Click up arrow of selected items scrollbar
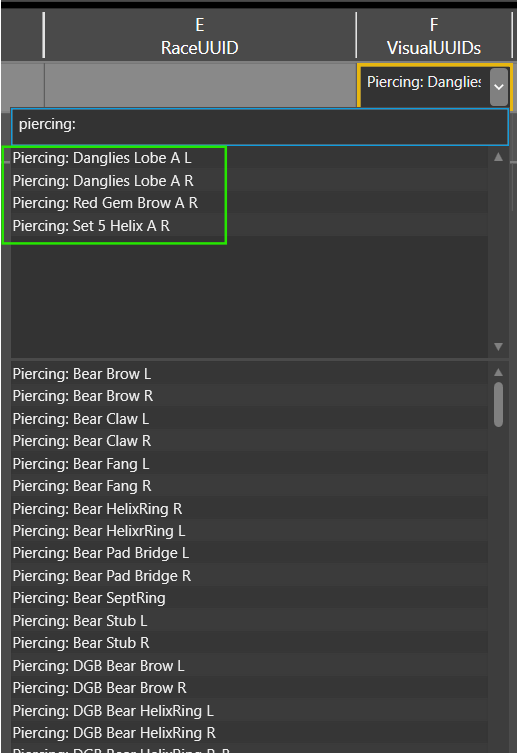This screenshot has width=517, height=753. [498, 157]
